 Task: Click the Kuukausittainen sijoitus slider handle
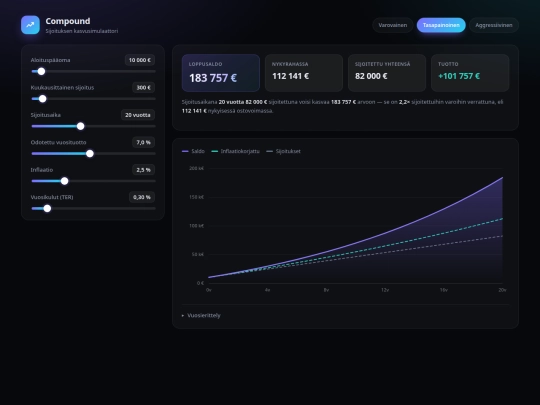(x=42, y=99)
